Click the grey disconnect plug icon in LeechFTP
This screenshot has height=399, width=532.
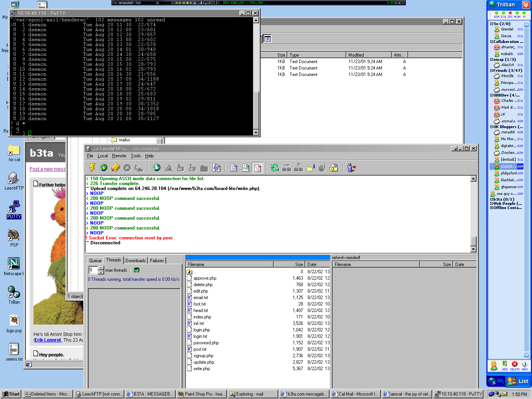pyautogui.click(x=139, y=168)
